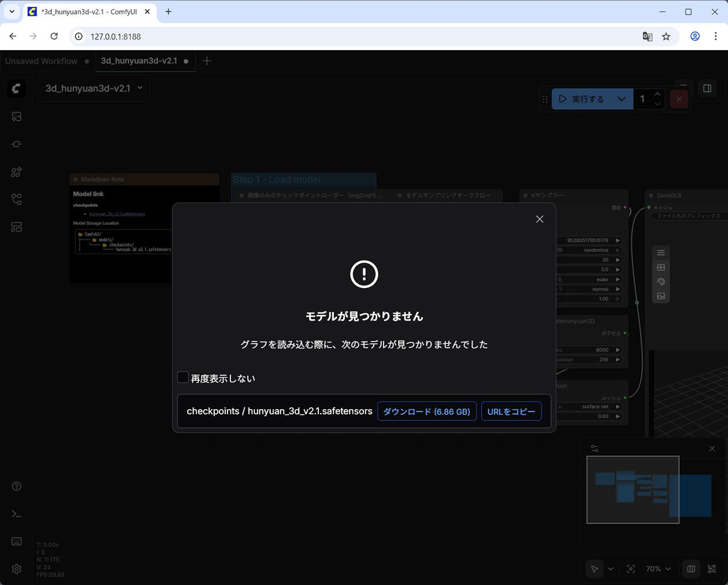The image size is (728, 585).
Task: Open the node library icon in sidebar
Action: coord(16,144)
